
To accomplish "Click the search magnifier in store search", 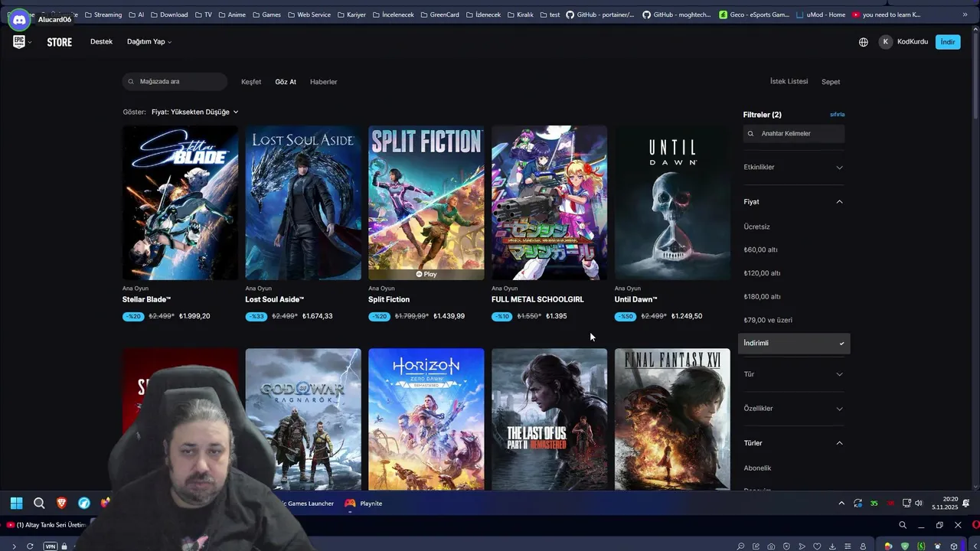I will pyautogui.click(x=131, y=82).
